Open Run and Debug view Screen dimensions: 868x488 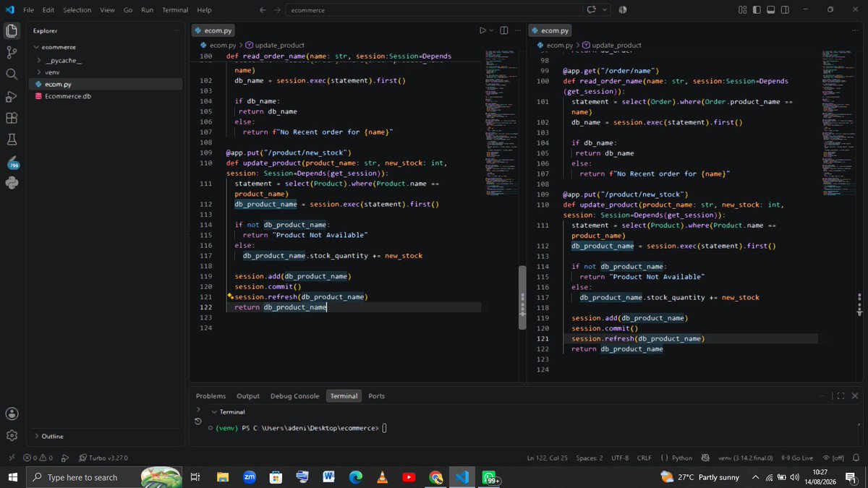(x=12, y=96)
